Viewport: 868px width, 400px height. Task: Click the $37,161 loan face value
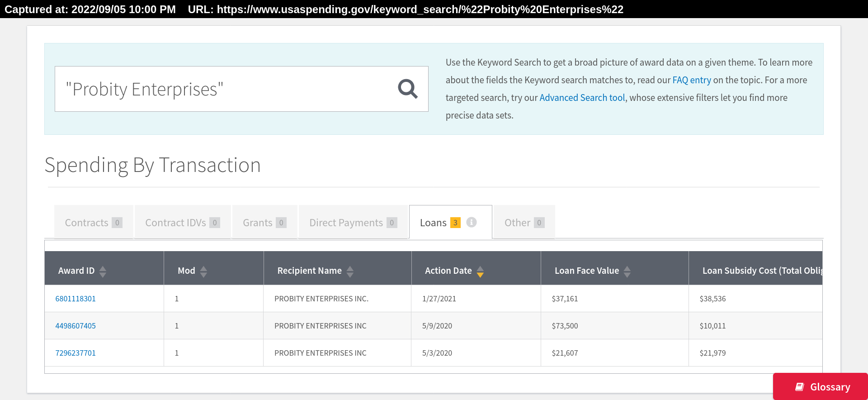(x=565, y=299)
